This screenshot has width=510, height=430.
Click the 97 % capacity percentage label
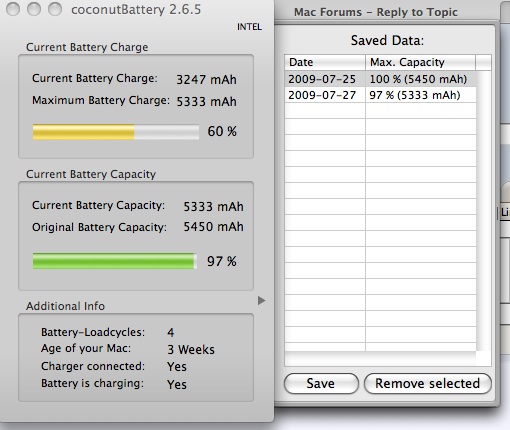222,261
